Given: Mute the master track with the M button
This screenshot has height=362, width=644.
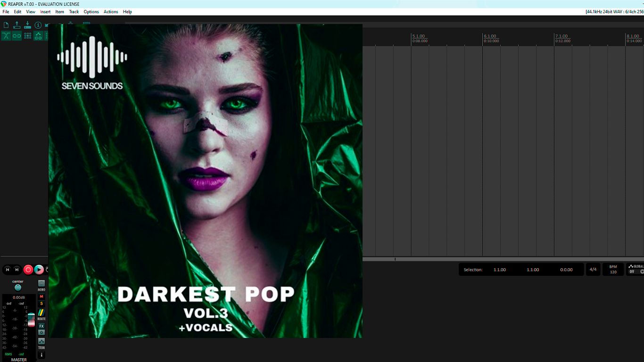Looking at the screenshot, I should (41, 296).
